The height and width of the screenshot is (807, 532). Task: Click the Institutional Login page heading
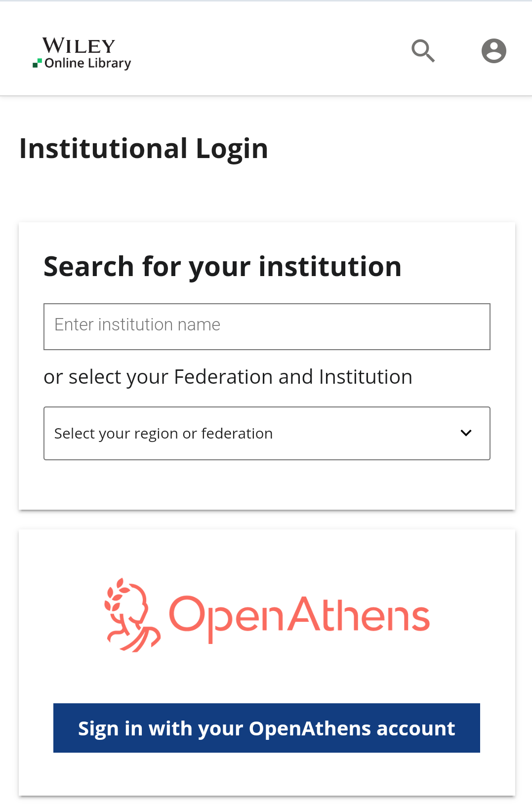pos(144,149)
